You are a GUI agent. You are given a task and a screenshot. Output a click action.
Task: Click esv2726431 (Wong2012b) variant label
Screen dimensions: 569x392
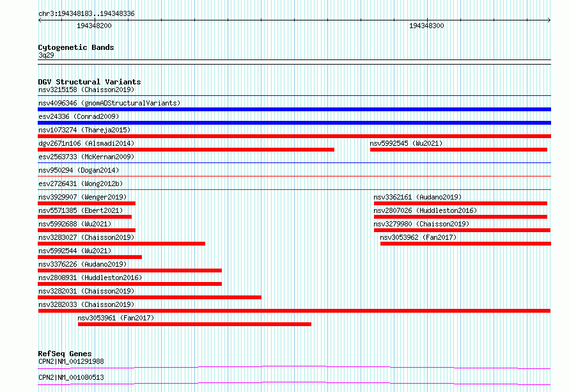pyautogui.click(x=81, y=184)
